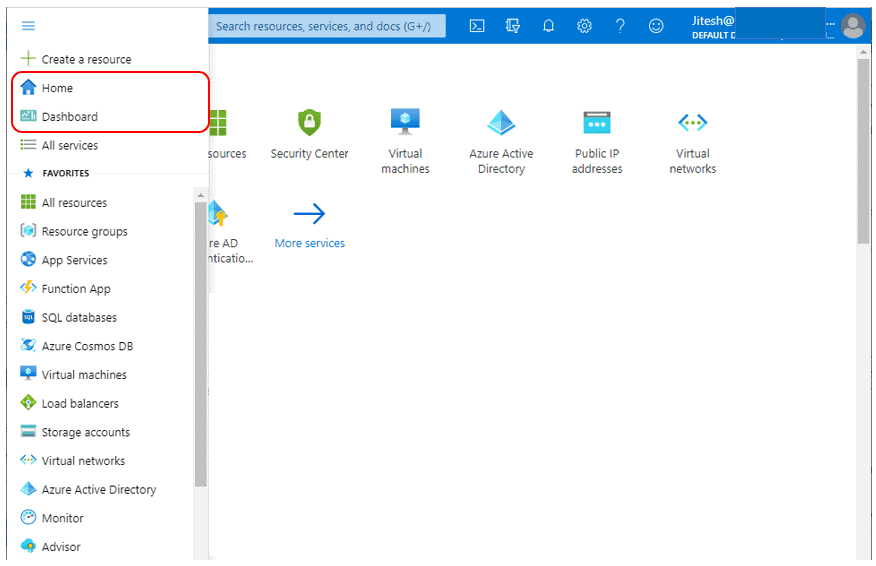
Task: Click the Azure Cosmos DB label
Action: [x=88, y=346]
